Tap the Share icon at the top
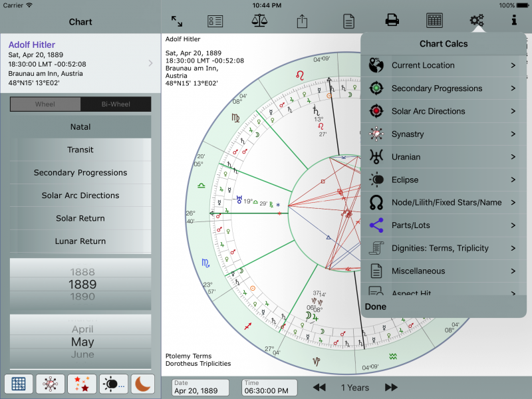This screenshot has width=532, height=399. 301,21
